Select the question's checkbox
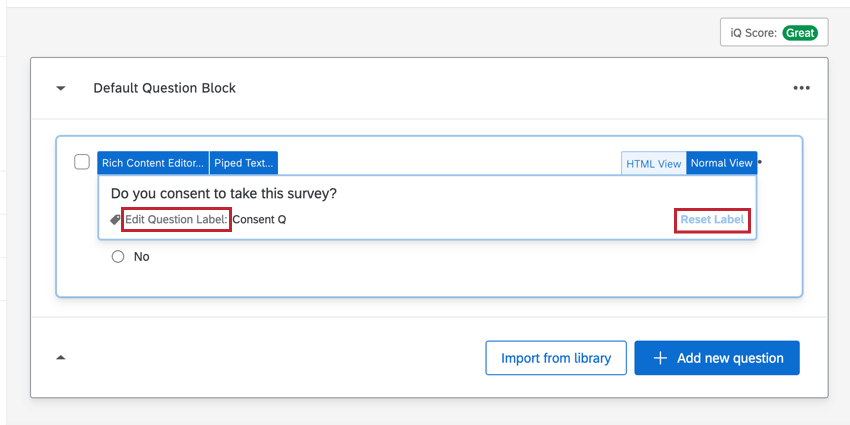 tap(82, 162)
